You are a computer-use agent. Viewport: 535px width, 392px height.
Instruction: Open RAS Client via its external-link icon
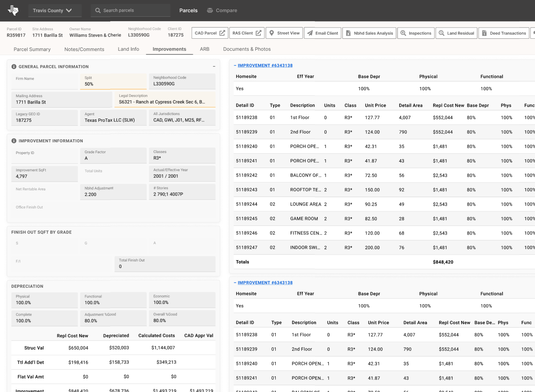(259, 33)
